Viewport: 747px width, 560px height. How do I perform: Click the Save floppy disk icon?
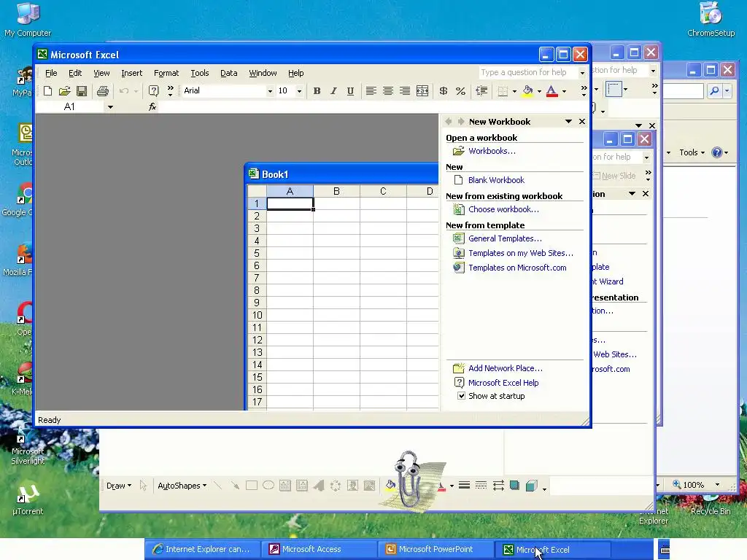click(82, 91)
